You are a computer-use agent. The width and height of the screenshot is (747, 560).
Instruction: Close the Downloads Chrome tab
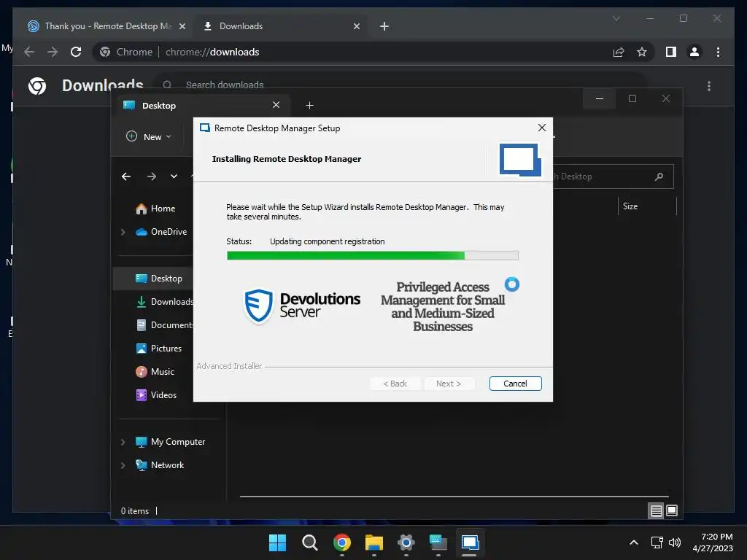[356, 26]
